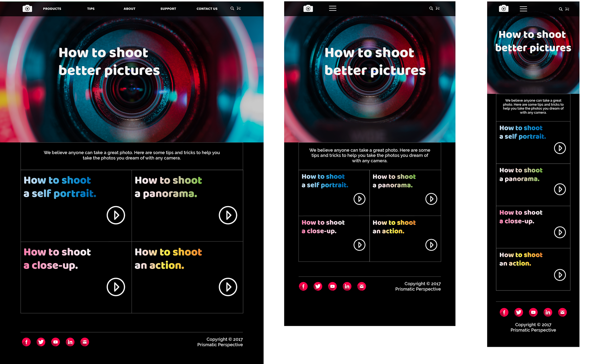Click Facebook icon in desktop footer
603x364 pixels.
[x=26, y=342]
